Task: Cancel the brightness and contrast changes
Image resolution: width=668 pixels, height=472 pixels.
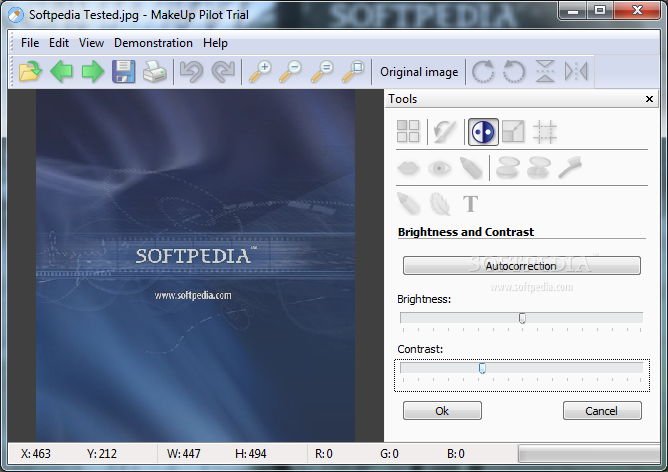Action: tap(602, 411)
